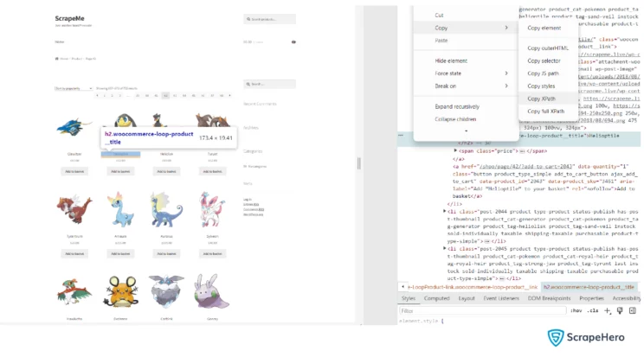Open the Event Listeners tab
Viewport: 644px width, 357px height.
501,298
